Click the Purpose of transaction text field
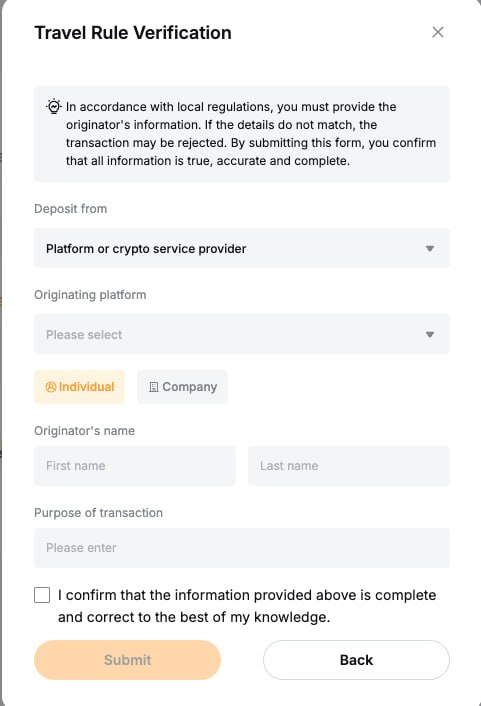 click(x=242, y=548)
